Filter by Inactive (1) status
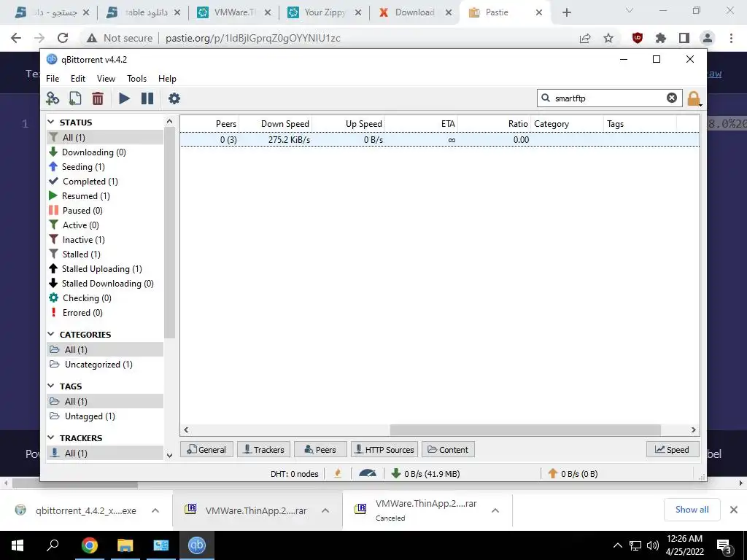747x560 pixels. (x=77, y=240)
